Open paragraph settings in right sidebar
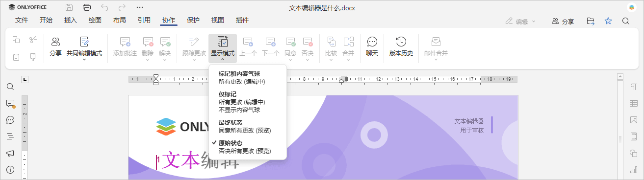Image resolution: width=644 pixels, height=180 pixels. 633,87
